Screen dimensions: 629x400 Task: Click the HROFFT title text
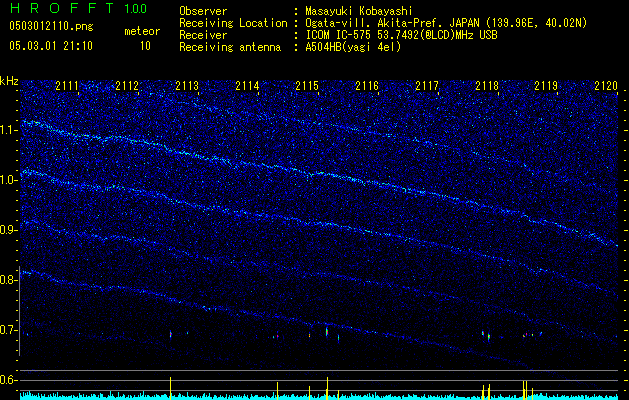click(x=62, y=8)
